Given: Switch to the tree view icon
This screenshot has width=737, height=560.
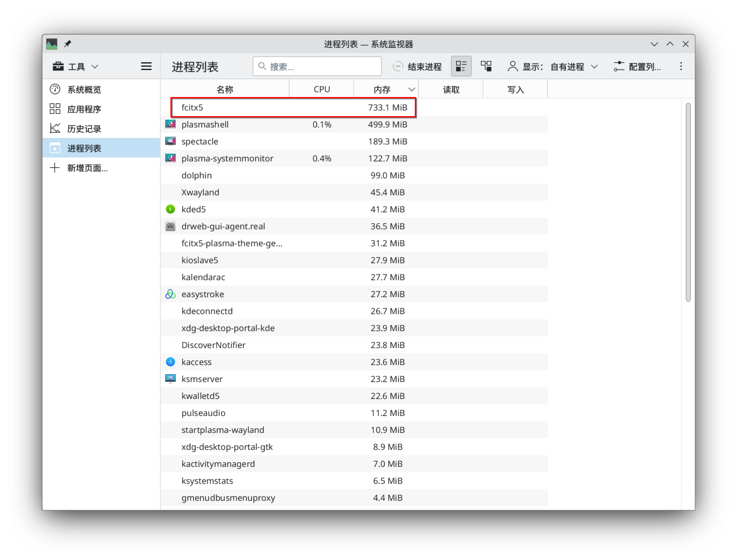Looking at the screenshot, I should [486, 66].
